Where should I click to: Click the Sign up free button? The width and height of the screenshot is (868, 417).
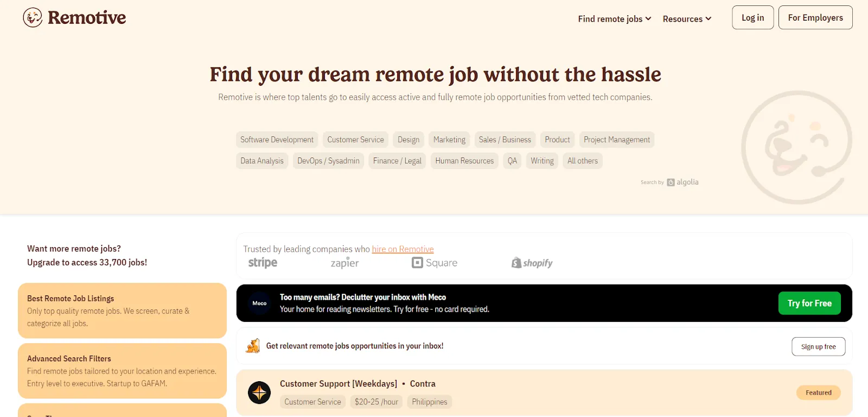point(818,346)
